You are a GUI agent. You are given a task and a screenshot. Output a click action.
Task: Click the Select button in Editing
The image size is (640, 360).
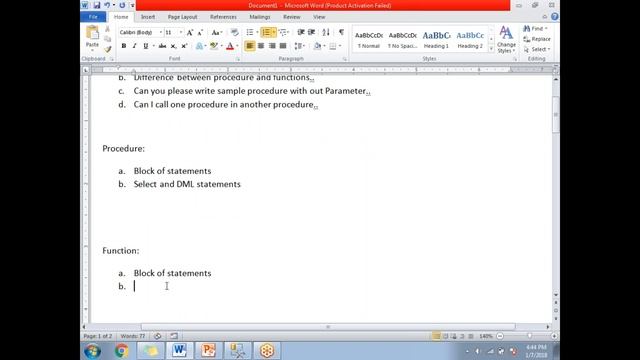point(537,49)
